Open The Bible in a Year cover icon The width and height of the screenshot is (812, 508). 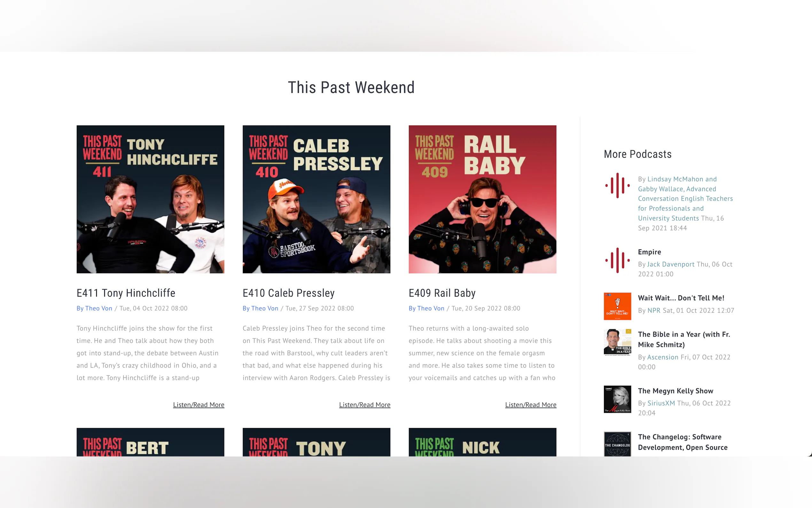tap(617, 342)
